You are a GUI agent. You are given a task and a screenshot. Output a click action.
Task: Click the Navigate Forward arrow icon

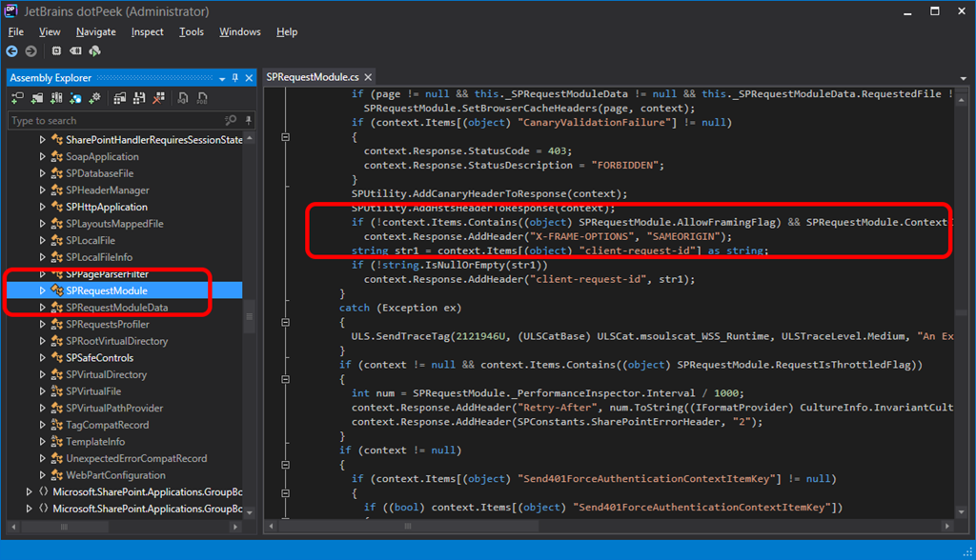click(x=31, y=51)
